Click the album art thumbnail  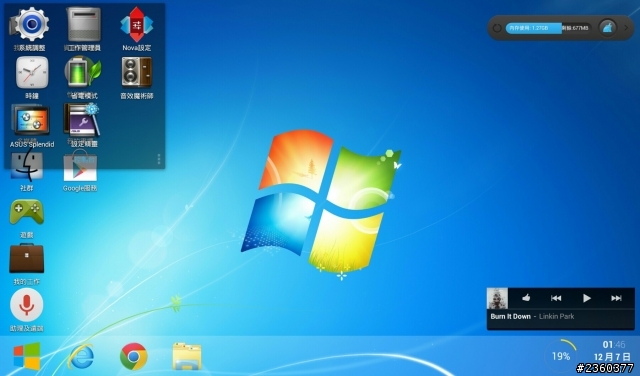tap(498, 298)
